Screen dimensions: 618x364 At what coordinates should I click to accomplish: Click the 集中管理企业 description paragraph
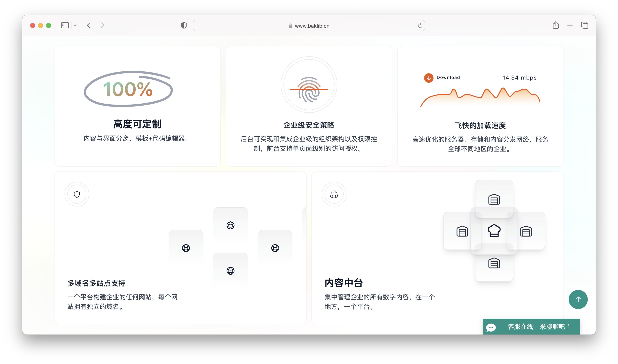[380, 302]
